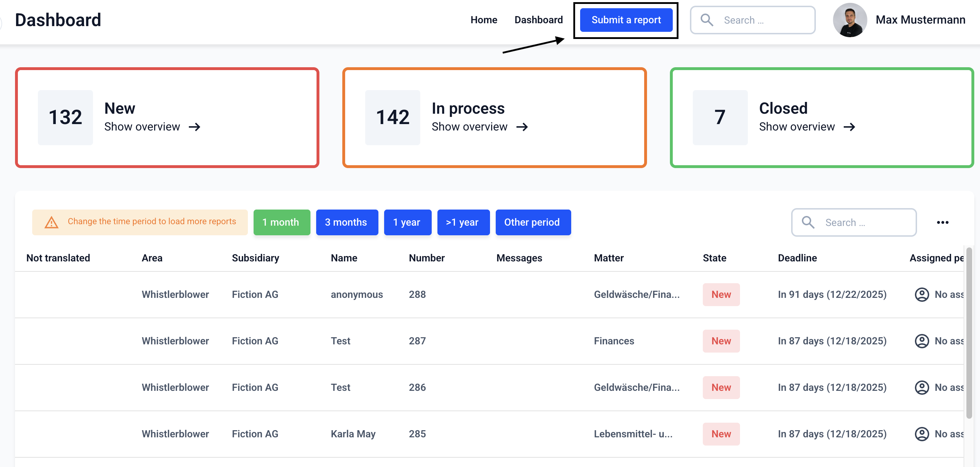Click the warning triangle icon
The height and width of the screenshot is (467, 980).
coord(52,222)
